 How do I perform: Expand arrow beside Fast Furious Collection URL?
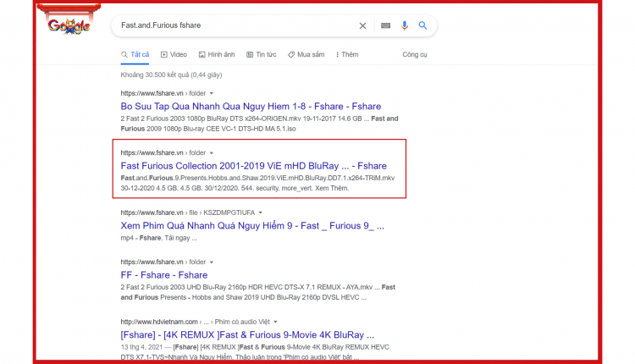212,153
